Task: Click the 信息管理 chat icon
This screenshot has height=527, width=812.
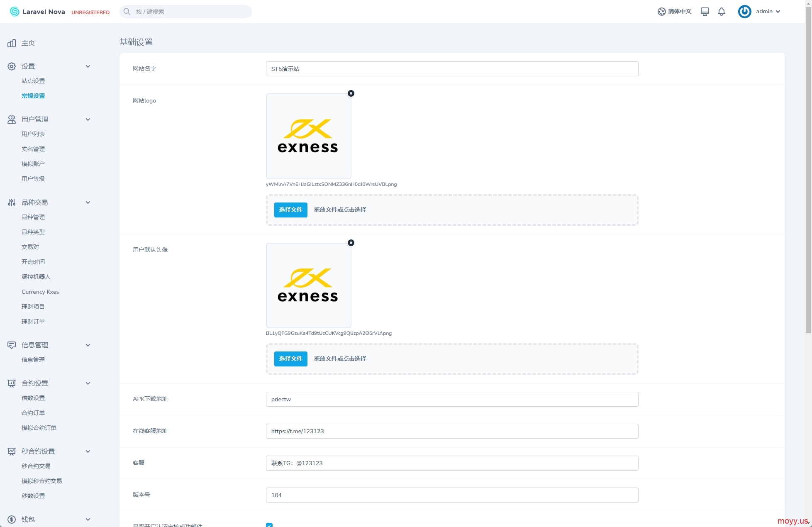Action: (12, 345)
